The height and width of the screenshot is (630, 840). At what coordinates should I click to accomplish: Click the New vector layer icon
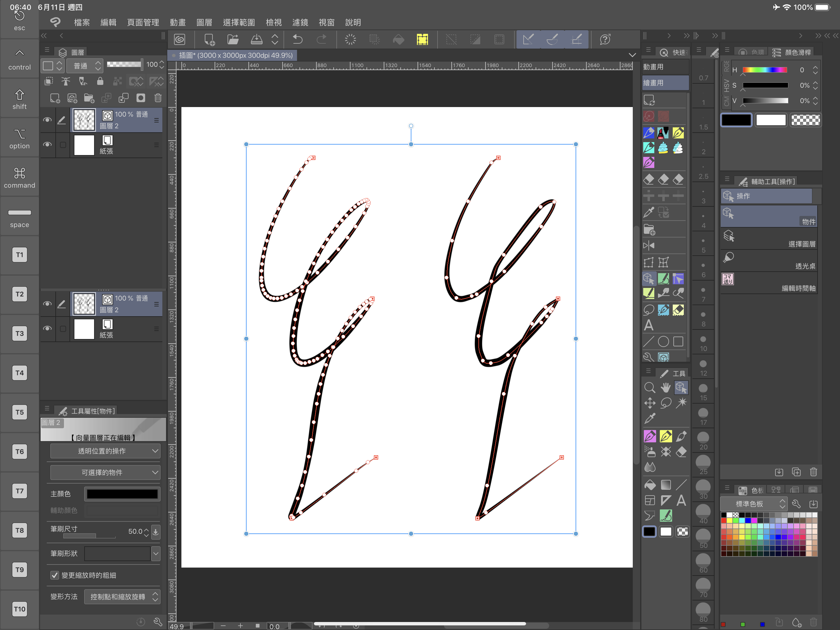72,98
